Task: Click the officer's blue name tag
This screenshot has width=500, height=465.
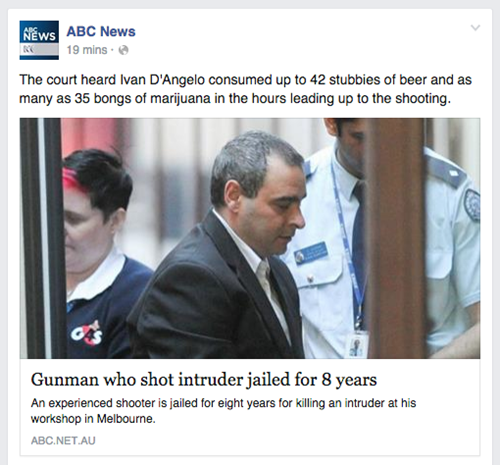Action: pyautogui.click(x=311, y=254)
